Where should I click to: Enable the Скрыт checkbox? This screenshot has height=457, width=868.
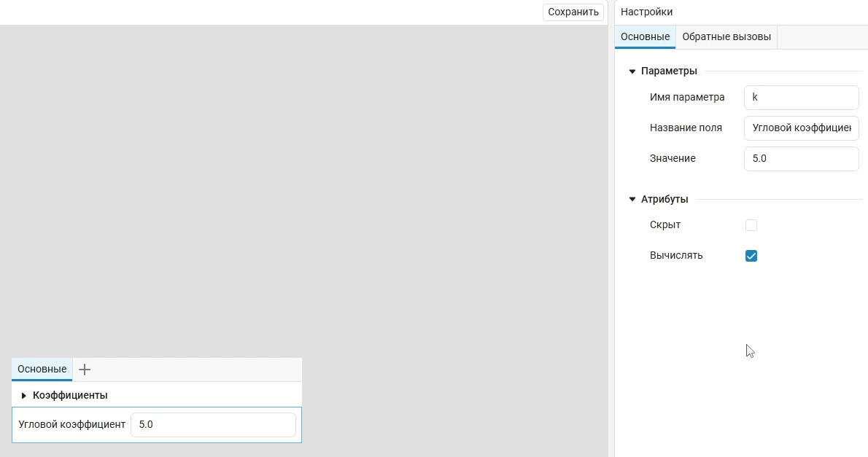pos(751,225)
